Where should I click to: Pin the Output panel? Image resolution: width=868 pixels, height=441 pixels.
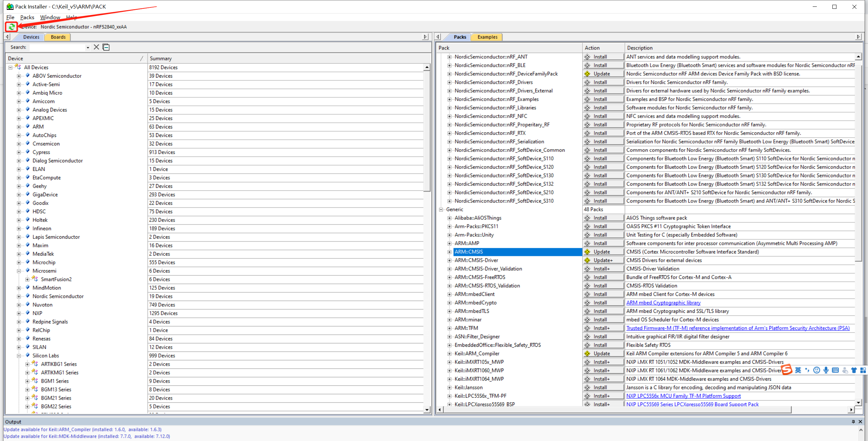click(x=853, y=422)
